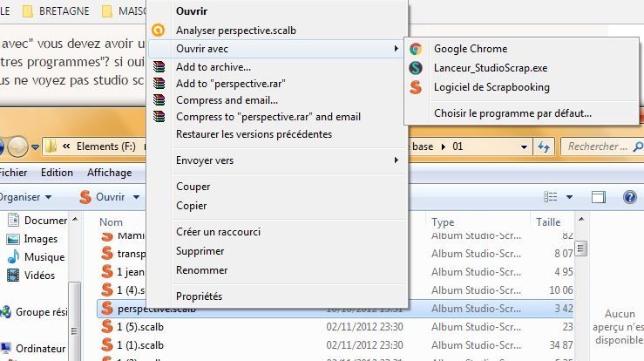Open the view options dropdown arrow
The width and height of the screenshot is (644, 361).
coord(569,197)
